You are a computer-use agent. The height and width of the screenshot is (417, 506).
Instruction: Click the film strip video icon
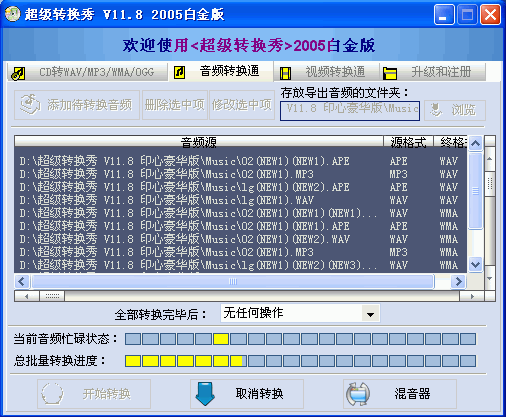(285, 73)
